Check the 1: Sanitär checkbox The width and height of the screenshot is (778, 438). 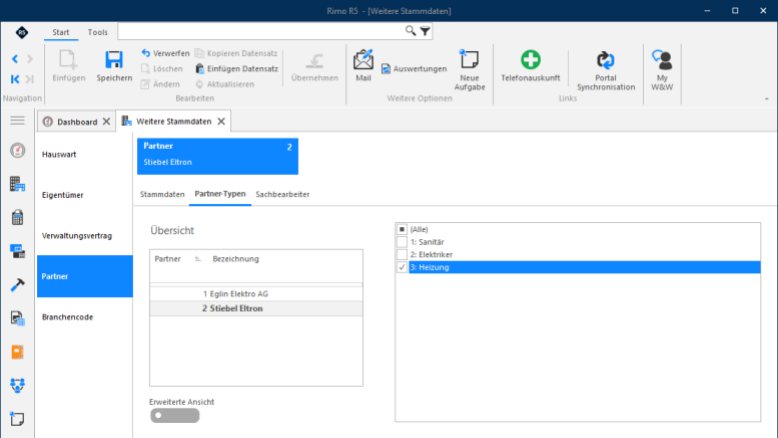pyautogui.click(x=402, y=242)
